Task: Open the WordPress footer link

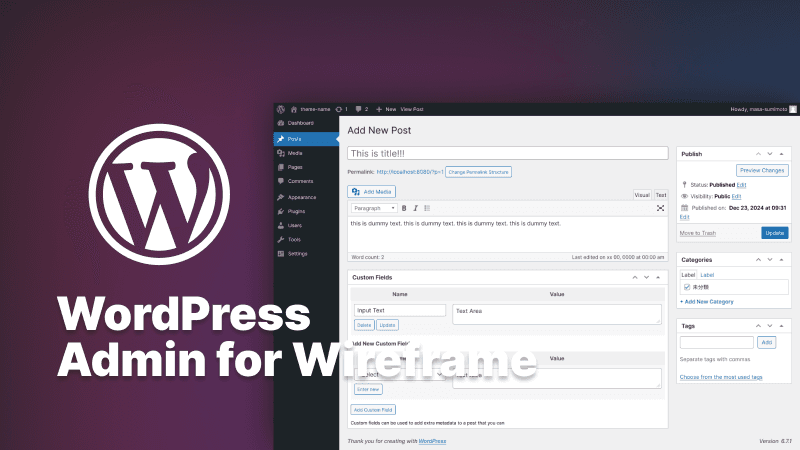Action: pyautogui.click(x=432, y=441)
